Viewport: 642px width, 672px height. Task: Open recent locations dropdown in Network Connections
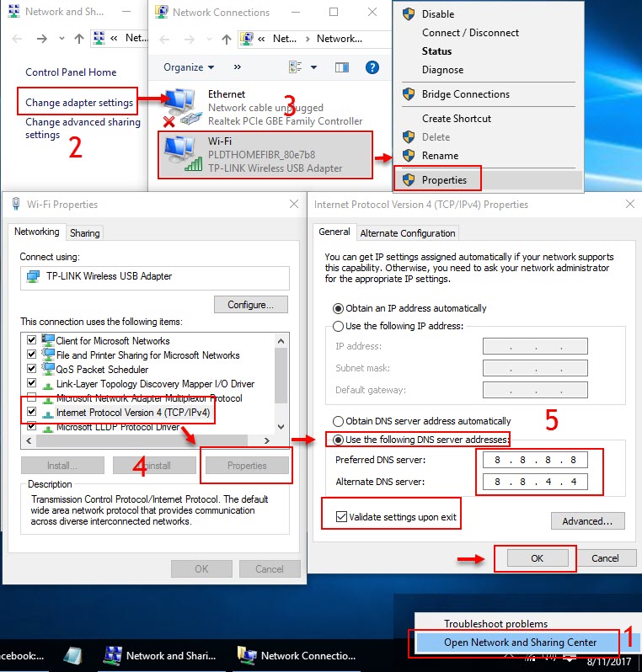209,40
